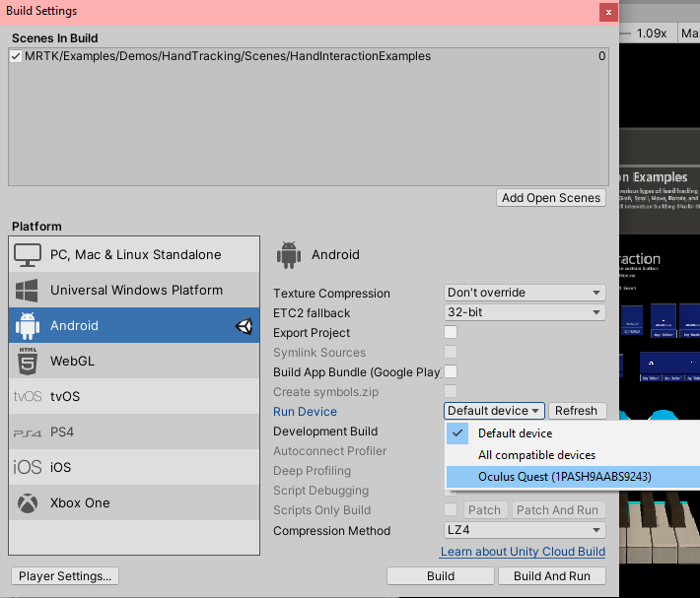Open the Texture Compression dropdown
This screenshot has height=598, width=700.
click(x=525, y=293)
